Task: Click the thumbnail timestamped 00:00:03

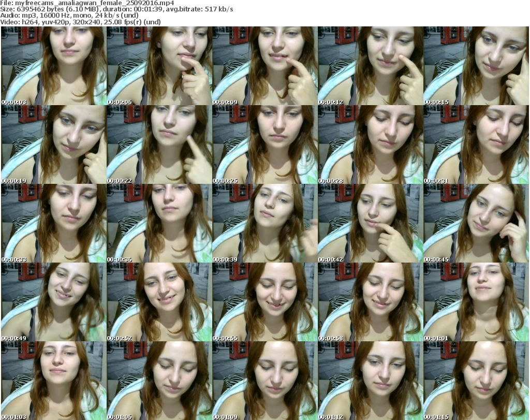Action: tap(54, 66)
